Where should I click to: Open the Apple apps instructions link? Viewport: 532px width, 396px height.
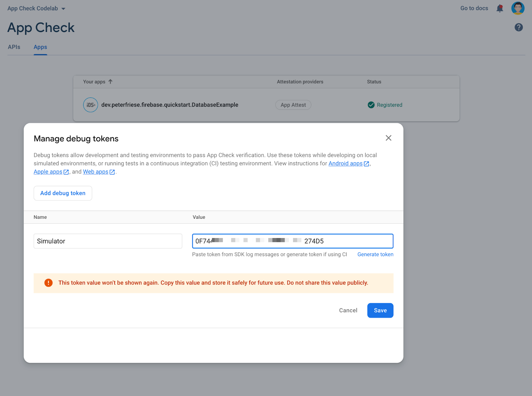(48, 172)
